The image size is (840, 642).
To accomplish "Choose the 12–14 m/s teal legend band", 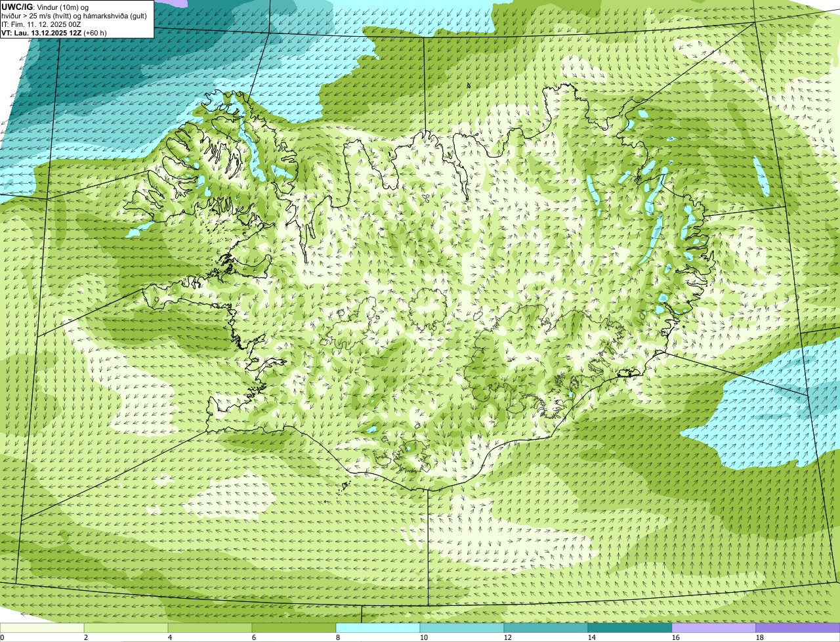I will [546, 628].
